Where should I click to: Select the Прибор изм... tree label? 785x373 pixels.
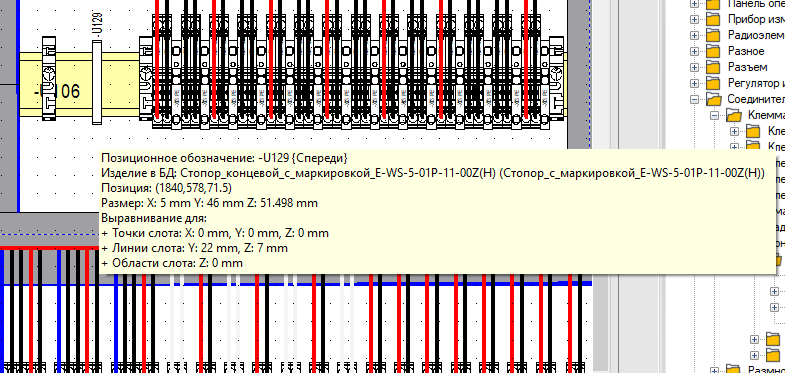click(756, 20)
